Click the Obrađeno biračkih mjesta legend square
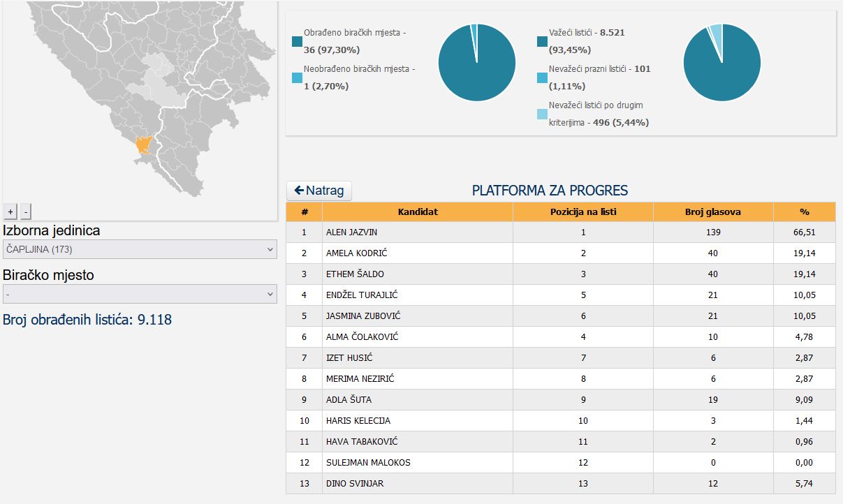 click(x=298, y=41)
